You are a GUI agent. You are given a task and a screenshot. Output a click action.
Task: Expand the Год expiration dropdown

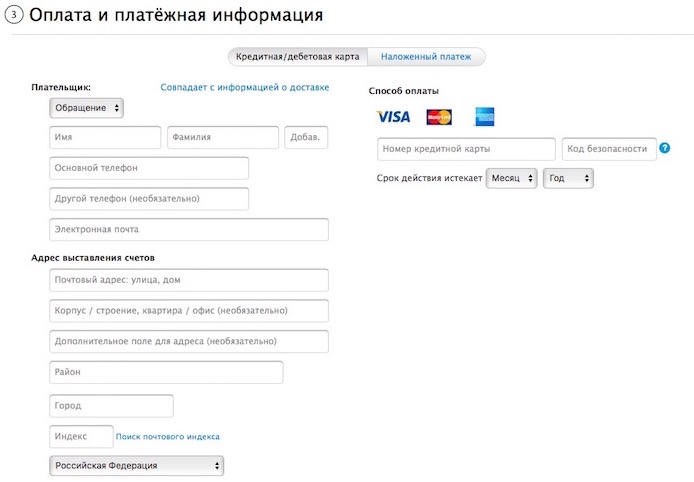pyautogui.click(x=567, y=178)
